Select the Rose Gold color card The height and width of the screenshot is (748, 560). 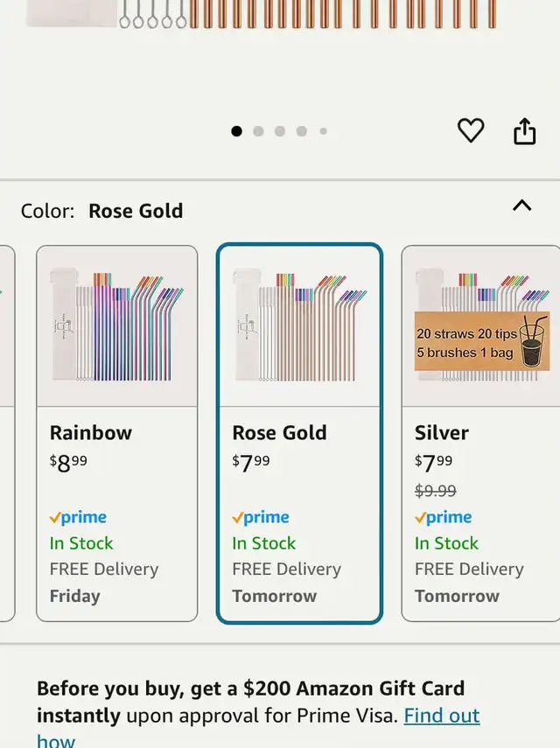point(298,433)
